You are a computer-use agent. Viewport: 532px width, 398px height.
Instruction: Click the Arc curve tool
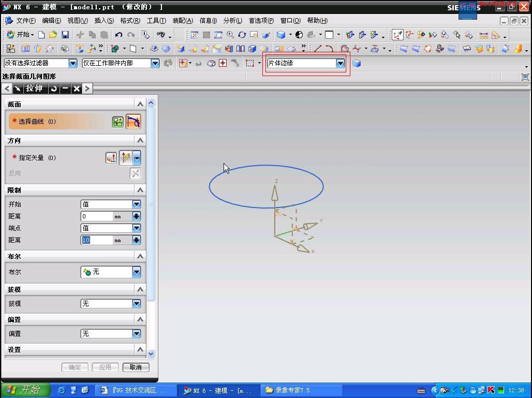click(329, 49)
